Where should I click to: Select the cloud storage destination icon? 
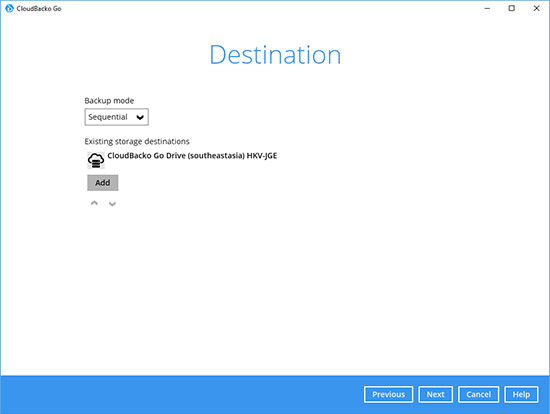point(96,160)
